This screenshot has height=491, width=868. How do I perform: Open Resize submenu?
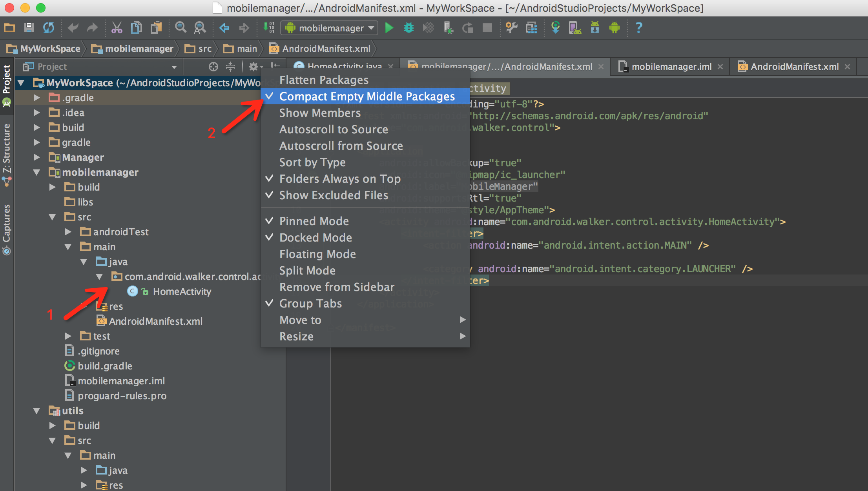[365, 336]
